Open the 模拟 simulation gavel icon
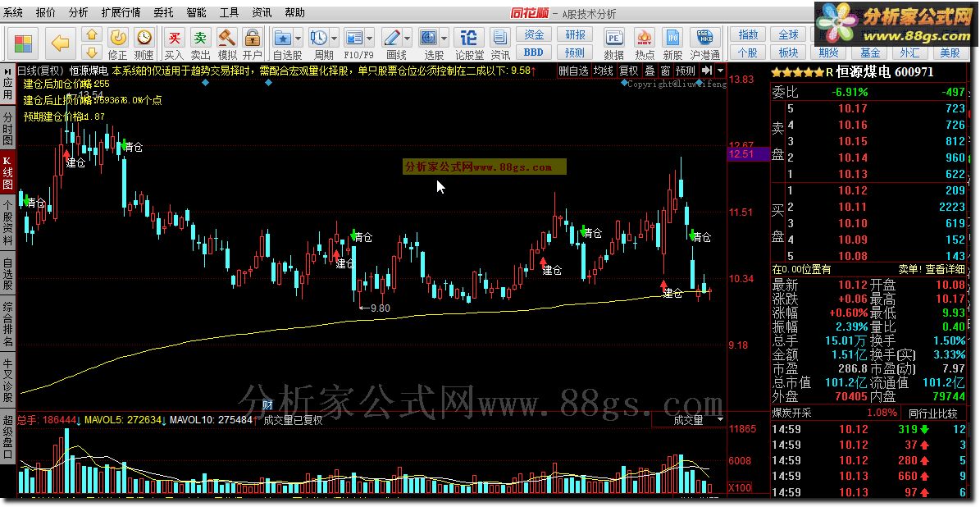The image size is (980, 507). click(227, 43)
